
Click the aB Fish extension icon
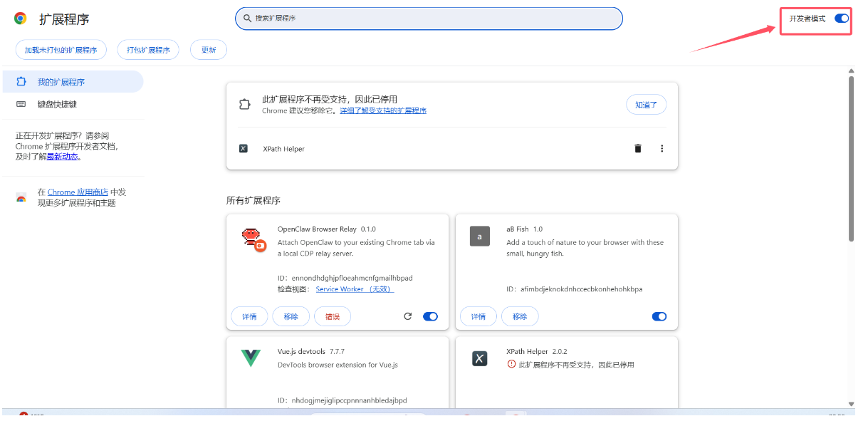[480, 237]
